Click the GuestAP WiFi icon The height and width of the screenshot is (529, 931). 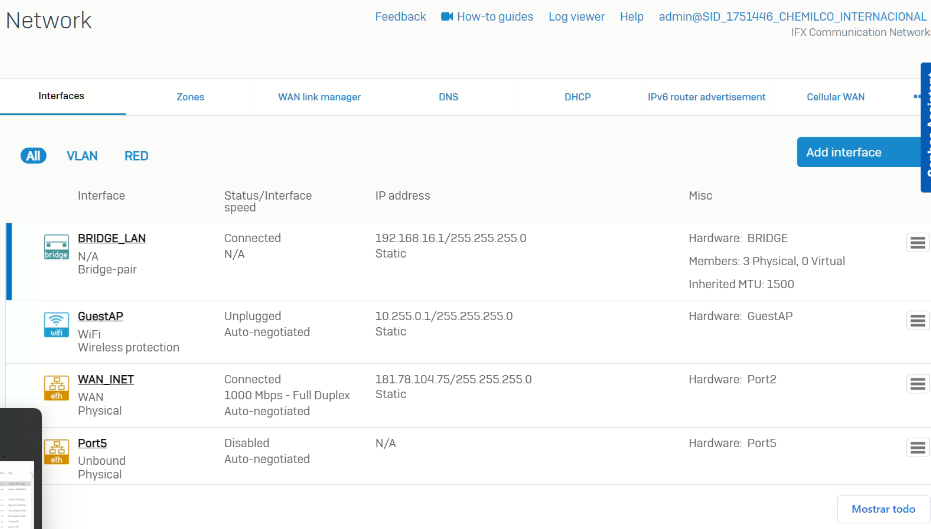tap(56, 324)
